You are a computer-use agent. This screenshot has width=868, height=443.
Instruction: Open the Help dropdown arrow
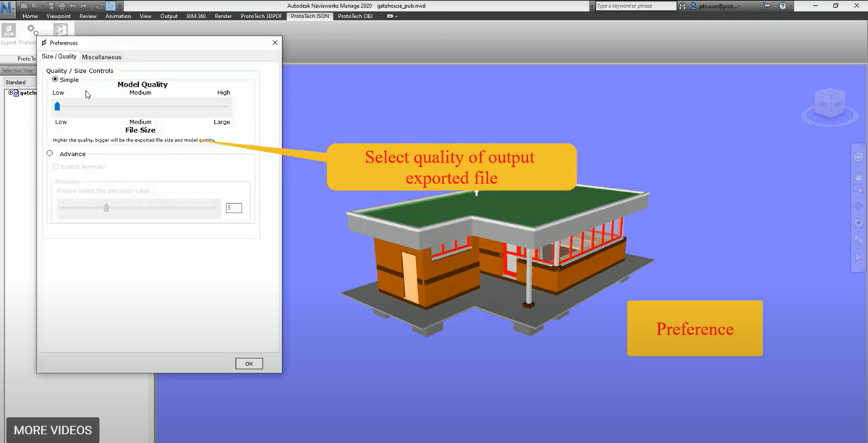tap(791, 6)
